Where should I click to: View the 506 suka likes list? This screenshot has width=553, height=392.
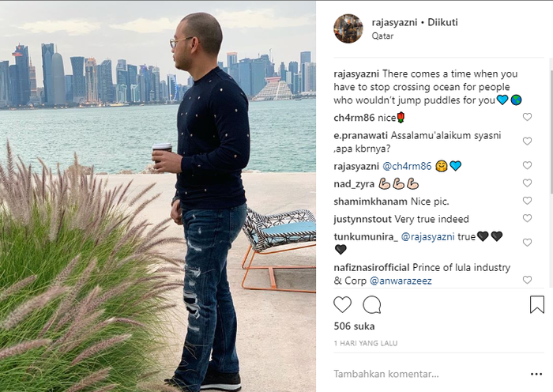pyautogui.click(x=354, y=326)
